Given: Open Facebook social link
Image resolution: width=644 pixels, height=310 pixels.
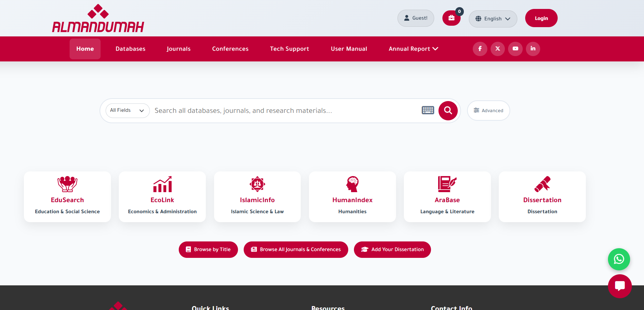Looking at the screenshot, I should point(480,49).
